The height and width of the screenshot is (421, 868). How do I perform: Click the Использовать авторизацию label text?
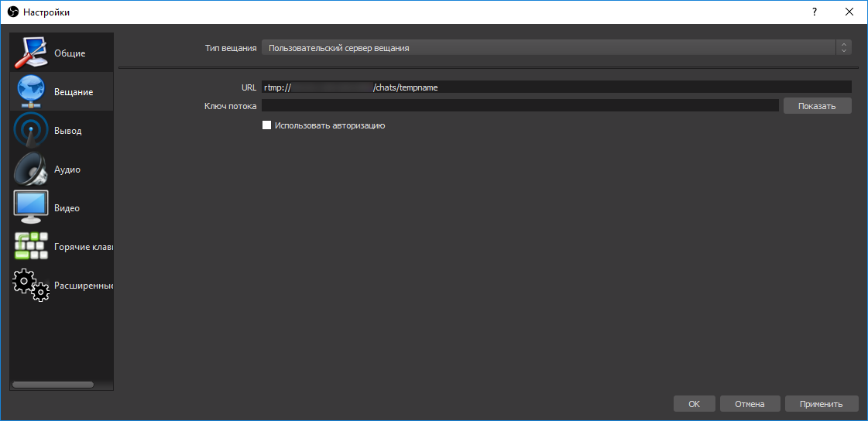pos(329,125)
